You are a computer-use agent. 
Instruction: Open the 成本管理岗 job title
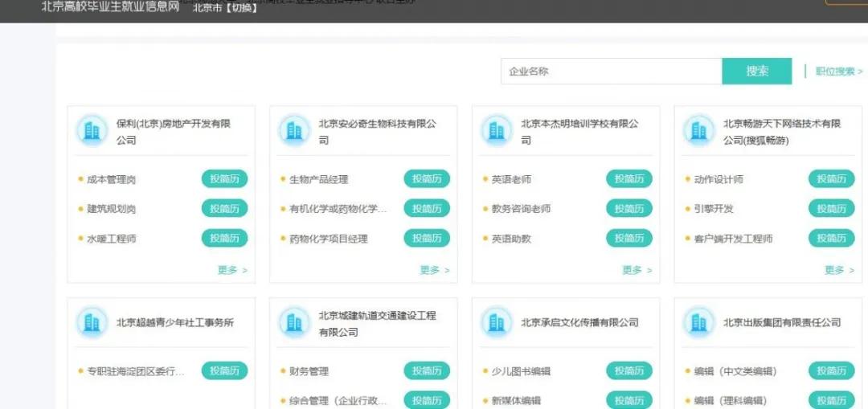pos(111,179)
